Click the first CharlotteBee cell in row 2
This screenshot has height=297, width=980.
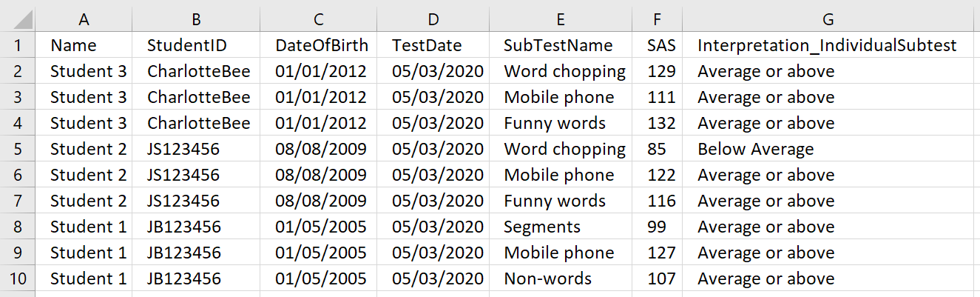point(196,71)
